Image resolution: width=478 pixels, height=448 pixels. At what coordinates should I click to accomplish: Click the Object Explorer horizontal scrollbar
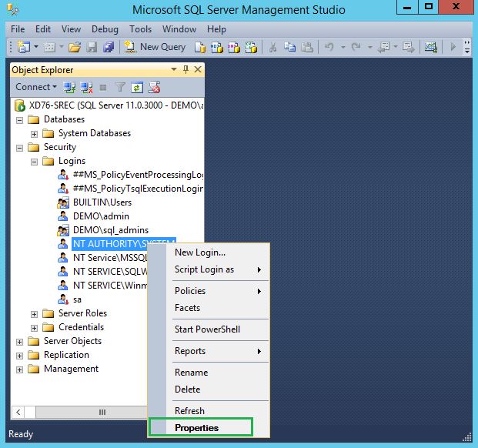[x=100, y=412]
